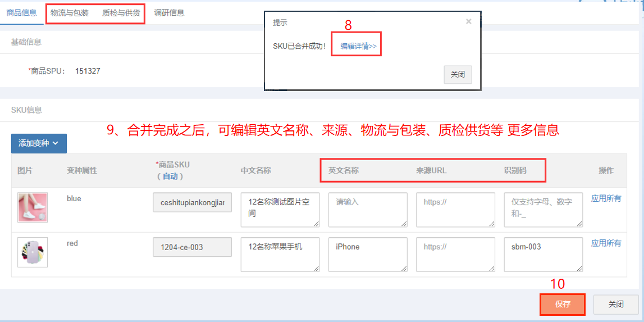Click the blue variant attribute text
Screen dimensions: 644x322
(74, 198)
